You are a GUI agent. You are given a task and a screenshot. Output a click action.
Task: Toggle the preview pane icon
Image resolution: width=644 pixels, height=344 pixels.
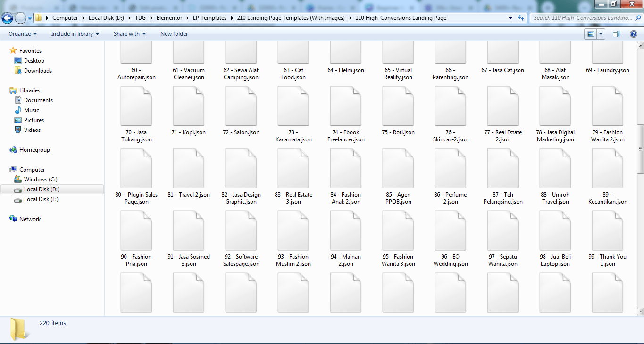[616, 34]
